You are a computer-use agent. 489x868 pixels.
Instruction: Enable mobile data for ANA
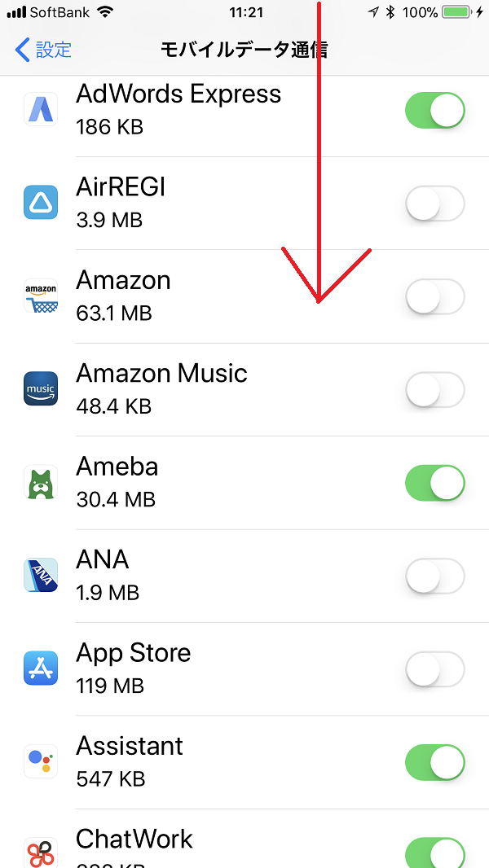pos(434,576)
